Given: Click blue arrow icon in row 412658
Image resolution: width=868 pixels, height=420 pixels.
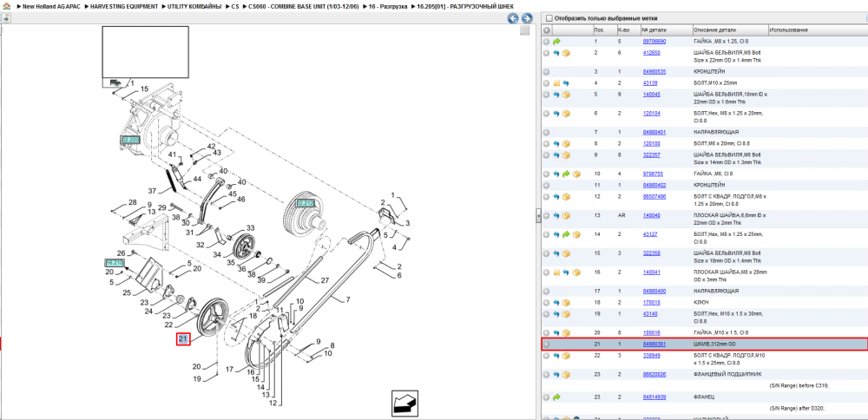Looking at the screenshot, I should 556,53.
